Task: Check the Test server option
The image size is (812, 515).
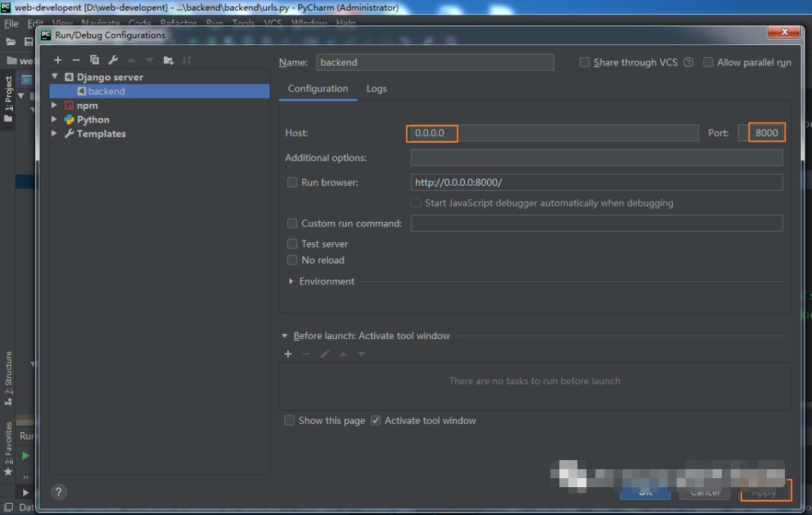Action: coord(292,244)
